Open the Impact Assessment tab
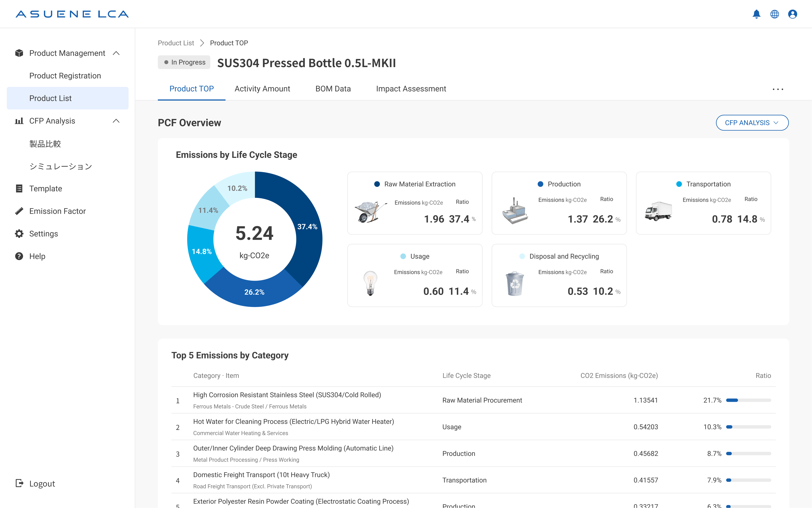 411,89
